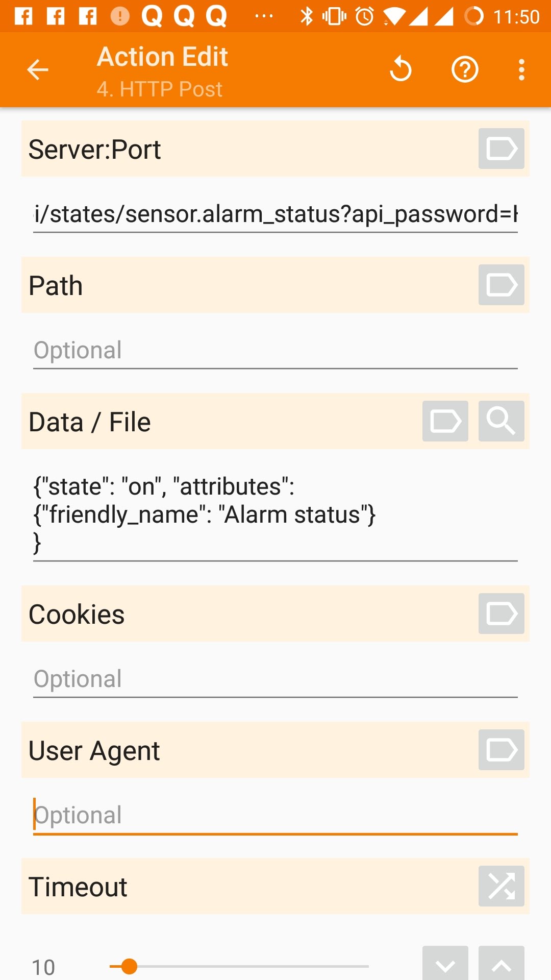Tap the back arrow in Action Edit
Image resolution: width=551 pixels, height=980 pixels.
pos(38,70)
